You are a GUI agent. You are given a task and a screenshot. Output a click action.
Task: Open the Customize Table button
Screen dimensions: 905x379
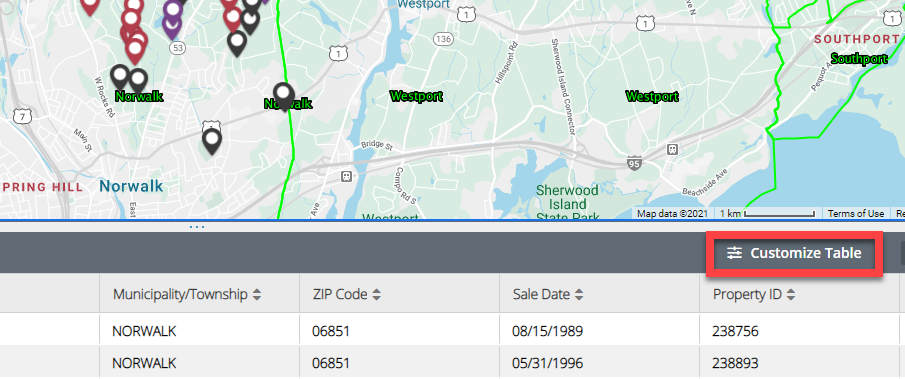tap(794, 253)
